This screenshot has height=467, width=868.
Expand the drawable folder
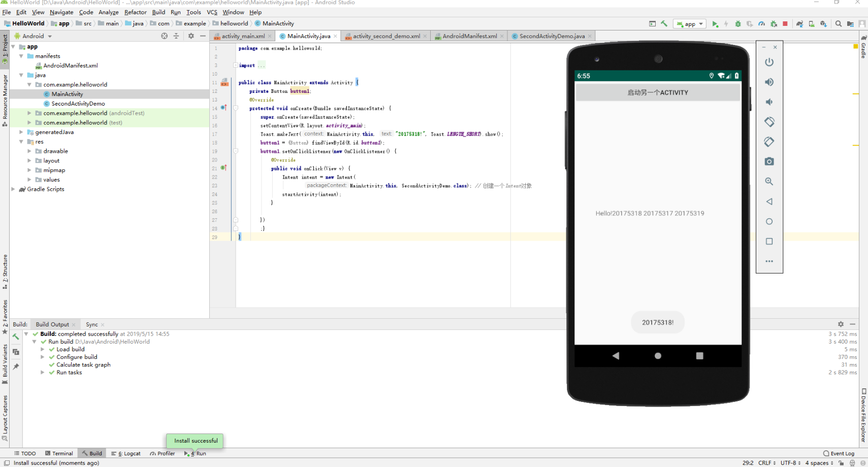click(x=29, y=151)
